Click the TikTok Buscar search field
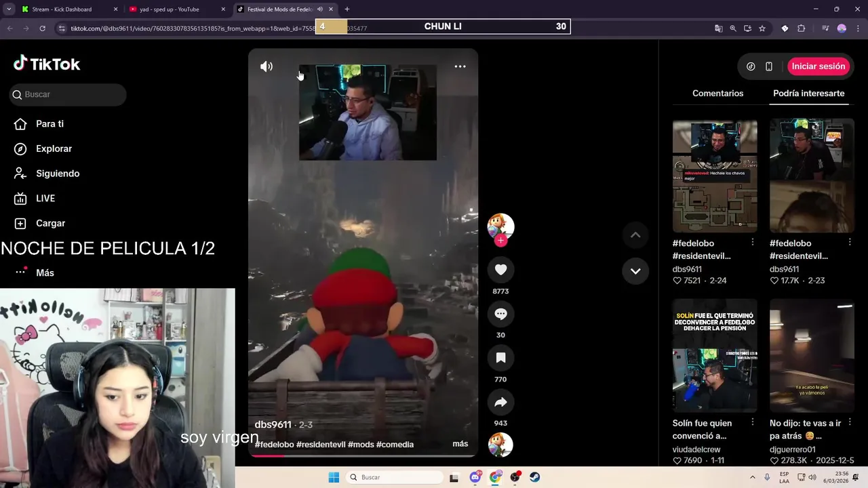 68,94
